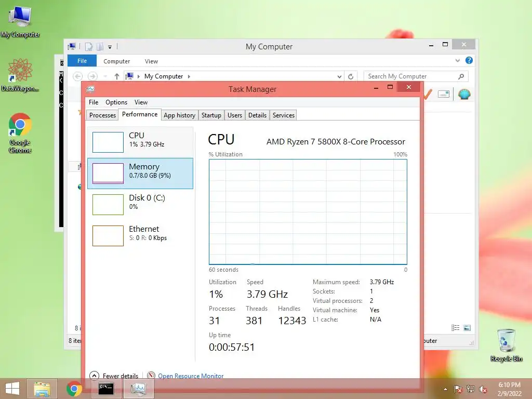Click the My Computer window title bar icon
This screenshot has width=532, height=399.
point(72,46)
